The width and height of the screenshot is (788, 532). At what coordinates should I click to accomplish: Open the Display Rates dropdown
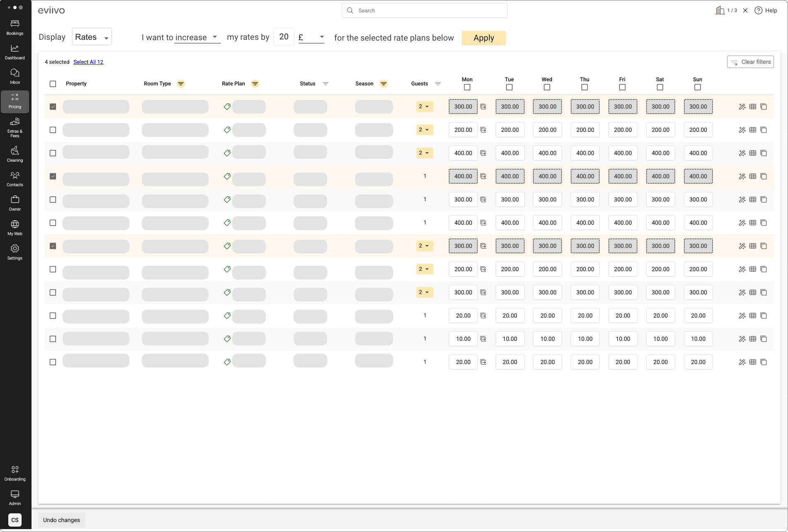(x=92, y=37)
